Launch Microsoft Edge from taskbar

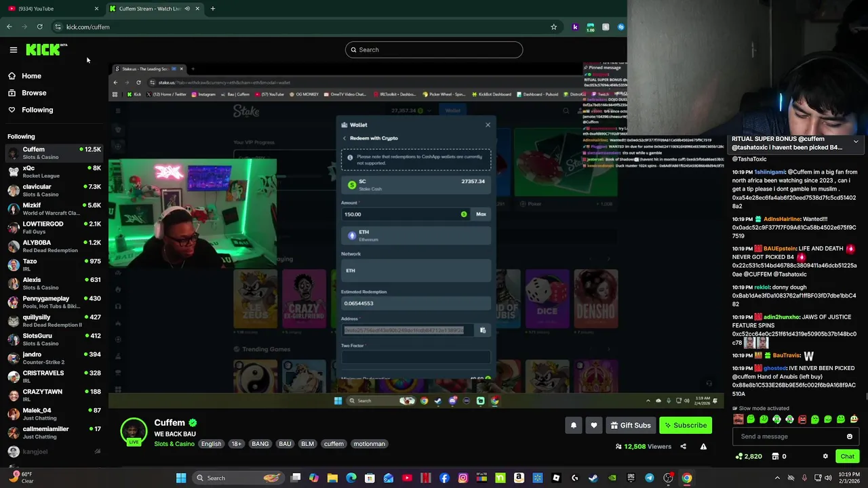[351, 478]
